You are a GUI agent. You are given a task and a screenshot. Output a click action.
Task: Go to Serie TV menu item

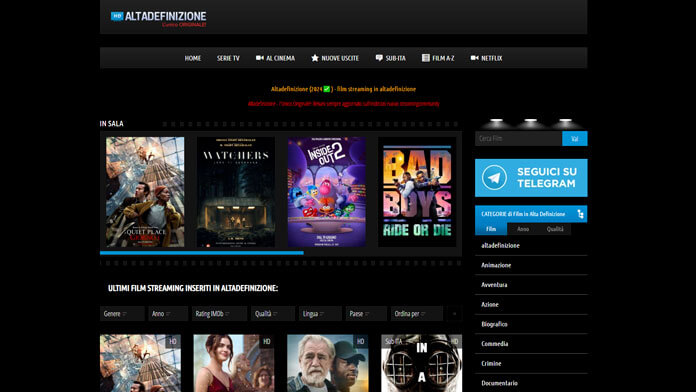tap(228, 58)
